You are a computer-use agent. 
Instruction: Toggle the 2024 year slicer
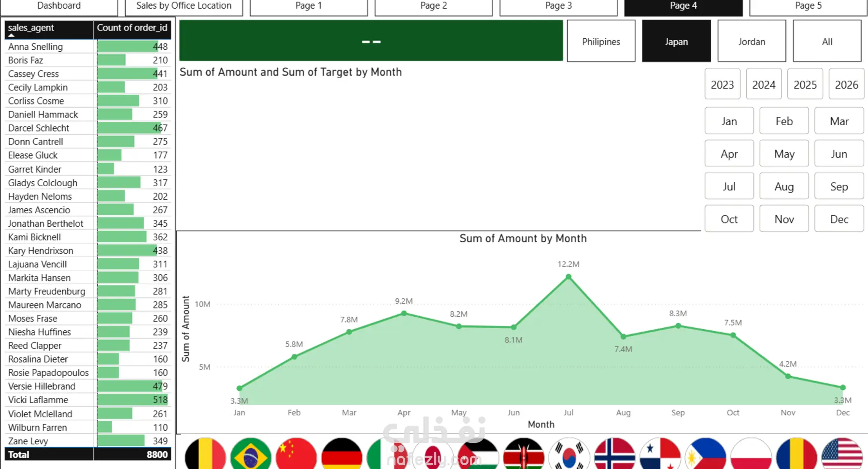[x=764, y=84]
